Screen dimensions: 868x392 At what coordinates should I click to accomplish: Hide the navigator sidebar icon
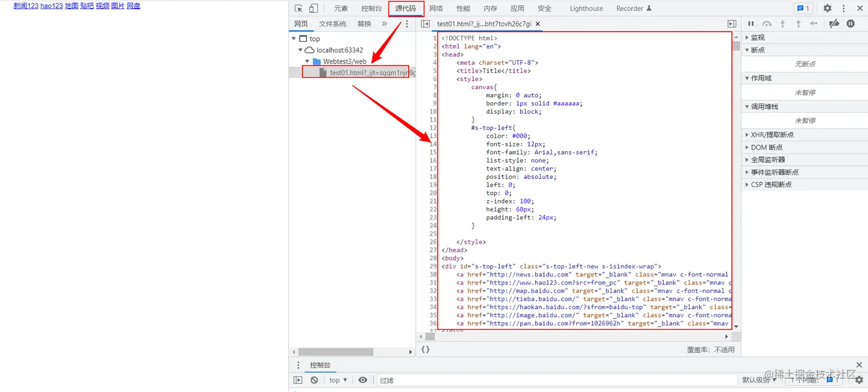(425, 24)
